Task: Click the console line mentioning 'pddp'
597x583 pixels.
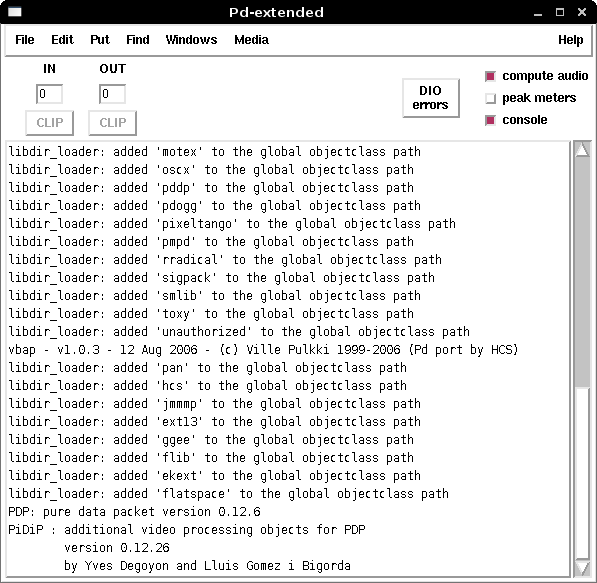Action: tap(211, 188)
